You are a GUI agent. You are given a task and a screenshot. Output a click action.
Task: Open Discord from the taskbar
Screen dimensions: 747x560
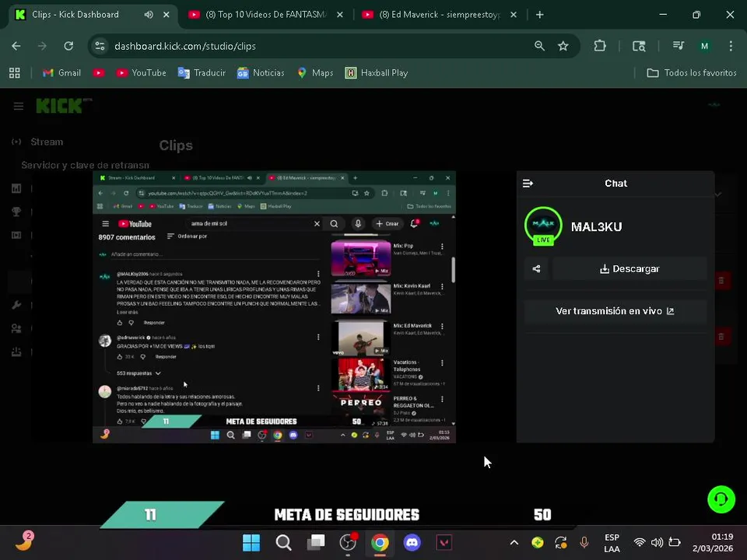[x=412, y=542]
